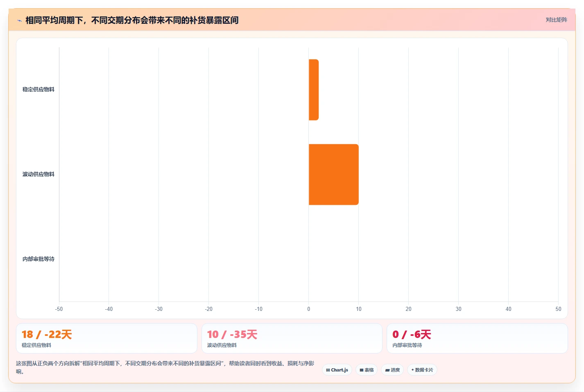
Task: Click the x-axis tick label 0
Action: click(x=309, y=309)
